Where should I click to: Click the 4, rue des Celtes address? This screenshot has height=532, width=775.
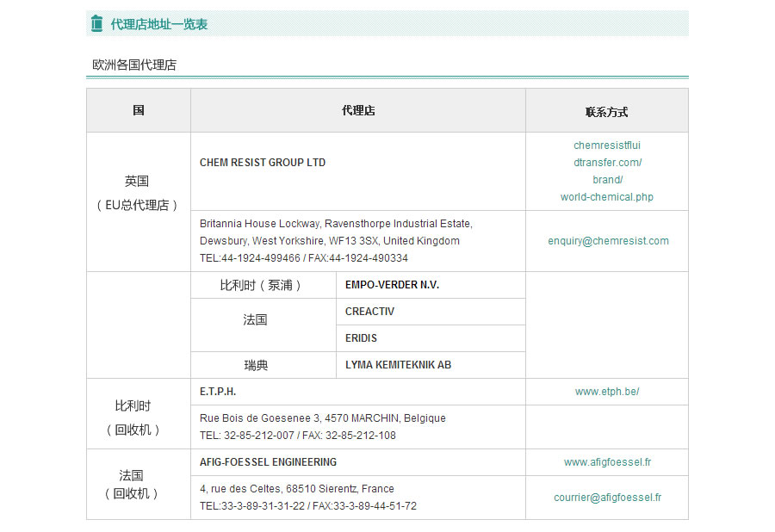tap(296, 489)
